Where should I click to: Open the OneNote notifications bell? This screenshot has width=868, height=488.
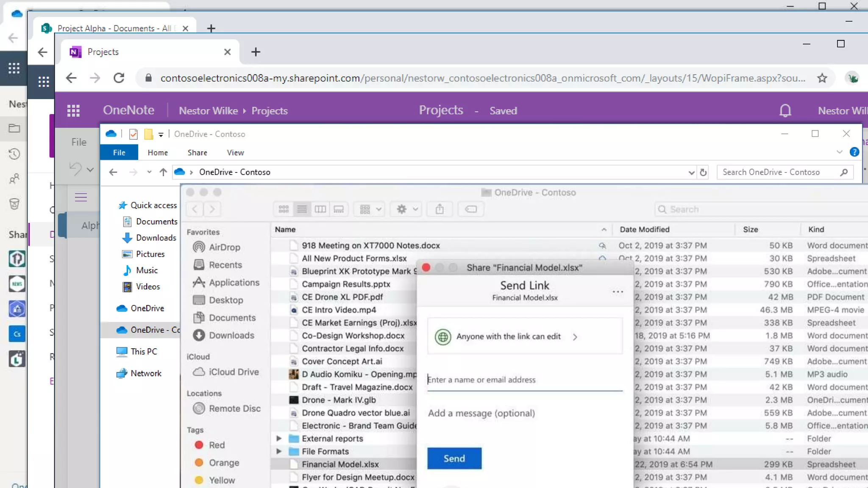pos(785,111)
